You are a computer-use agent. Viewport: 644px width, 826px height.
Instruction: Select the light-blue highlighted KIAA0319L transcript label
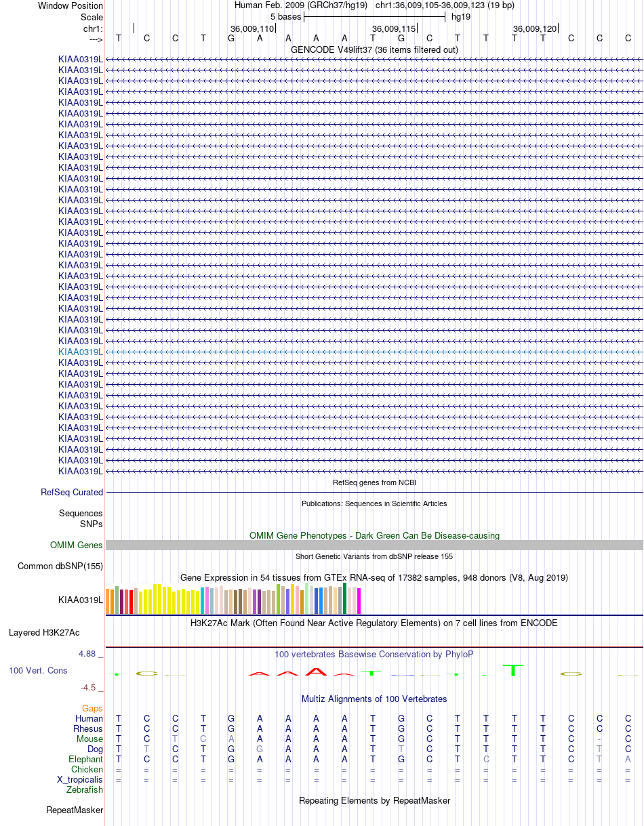[x=81, y=352]
